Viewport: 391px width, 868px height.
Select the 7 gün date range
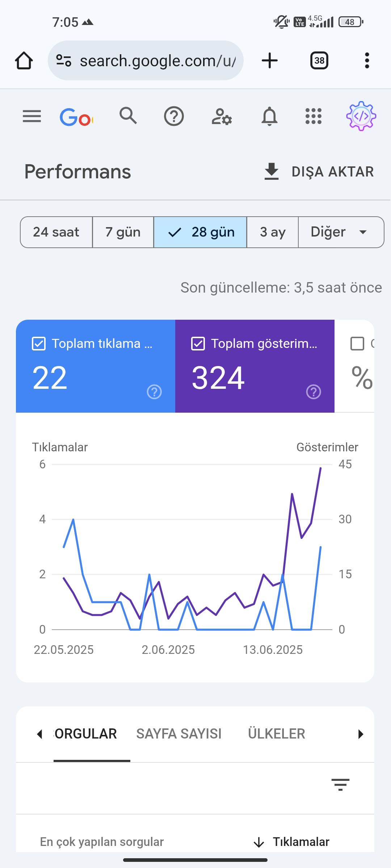123,232
